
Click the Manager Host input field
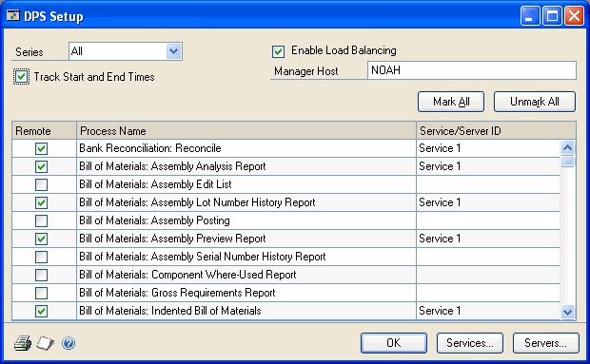pyautogui.click(x=471, y=70)
